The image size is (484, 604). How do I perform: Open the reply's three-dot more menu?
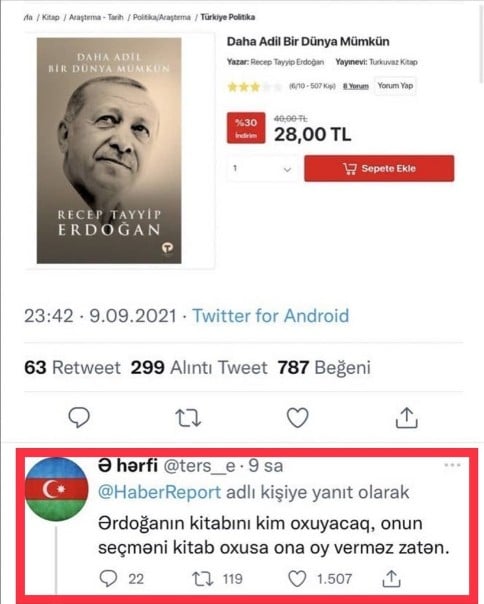coord(452,465)
